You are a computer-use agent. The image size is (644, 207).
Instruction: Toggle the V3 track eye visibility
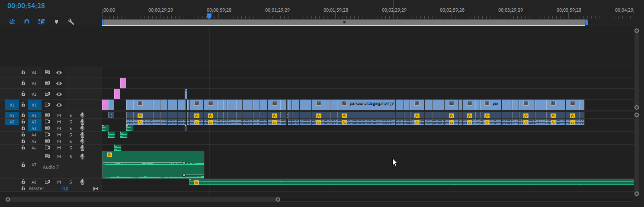(59, 83)
